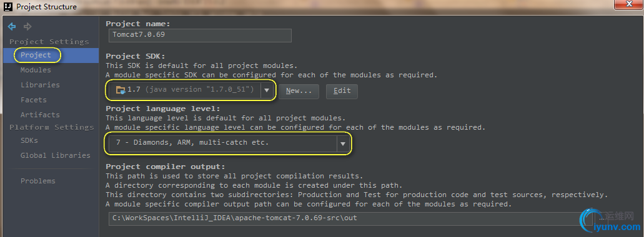
Task: Click the SDK folder icon beside 1.7
Action: tap(121, 90)
